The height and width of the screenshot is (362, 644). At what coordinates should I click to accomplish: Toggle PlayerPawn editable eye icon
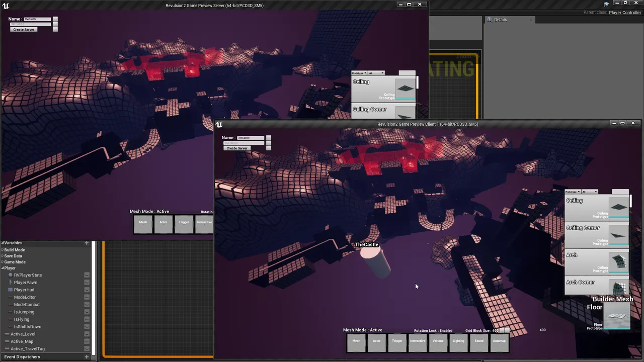[x=87, y=283]
